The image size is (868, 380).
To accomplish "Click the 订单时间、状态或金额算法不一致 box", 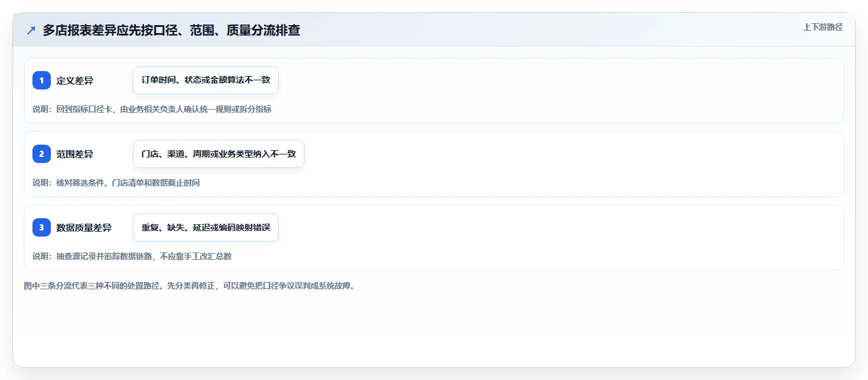I will [206, 80].
